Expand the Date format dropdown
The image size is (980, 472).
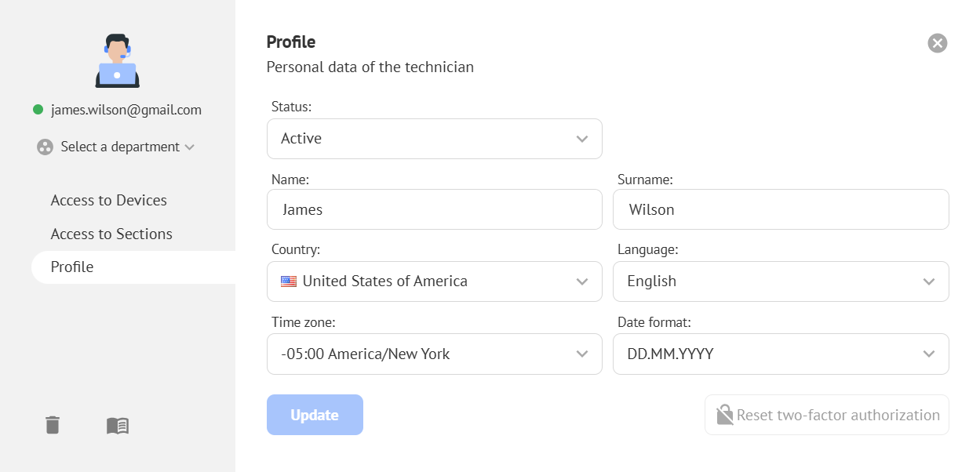(780, 354)
